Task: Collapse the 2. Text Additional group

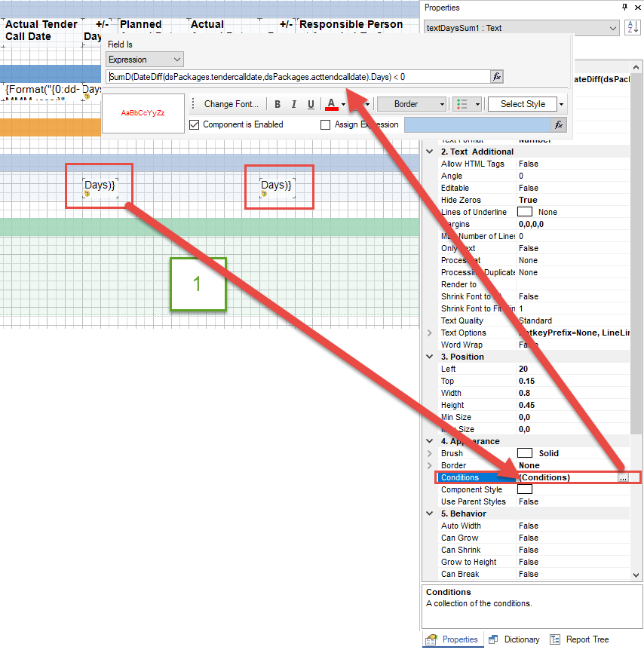Action: point(430,152)
